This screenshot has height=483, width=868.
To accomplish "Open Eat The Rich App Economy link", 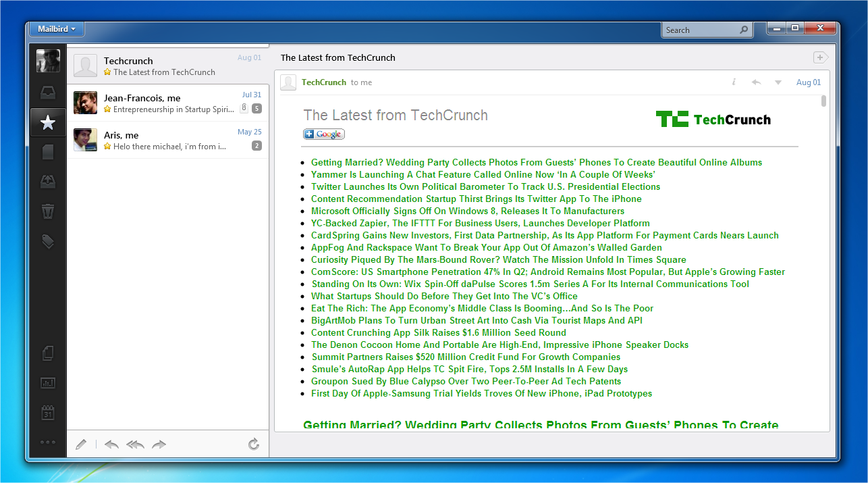I will click(x=482, y=308).
